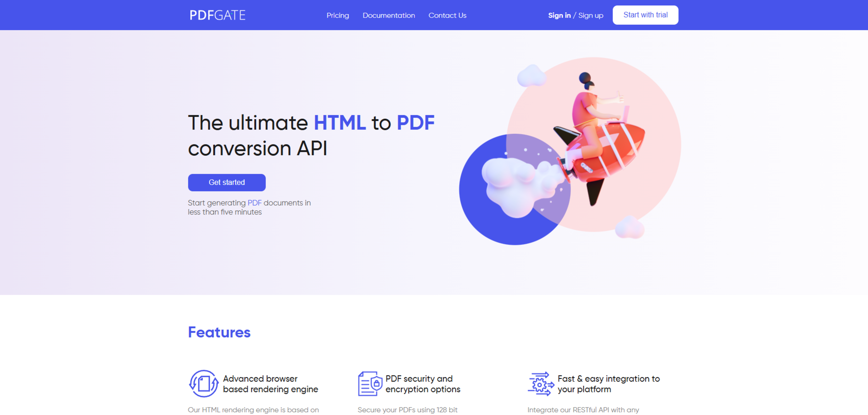Open the Pricing page

tap(338, 16)
